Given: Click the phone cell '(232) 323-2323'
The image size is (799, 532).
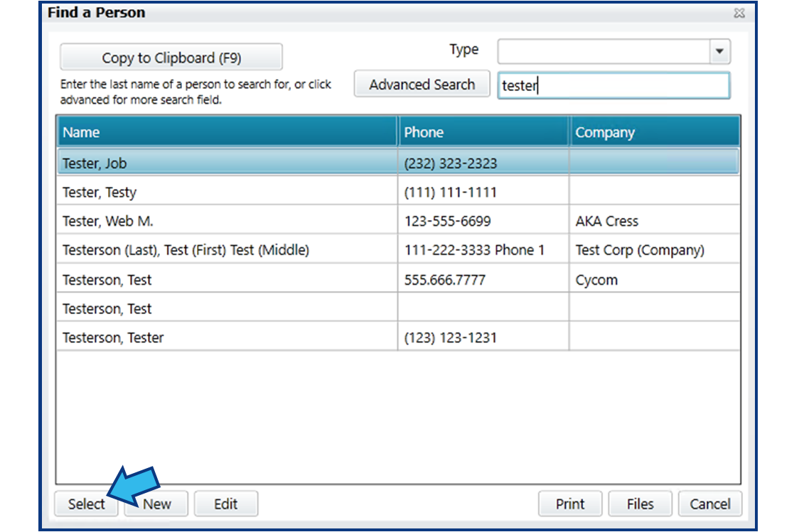Looking at the screenshot, I should 483,163.
